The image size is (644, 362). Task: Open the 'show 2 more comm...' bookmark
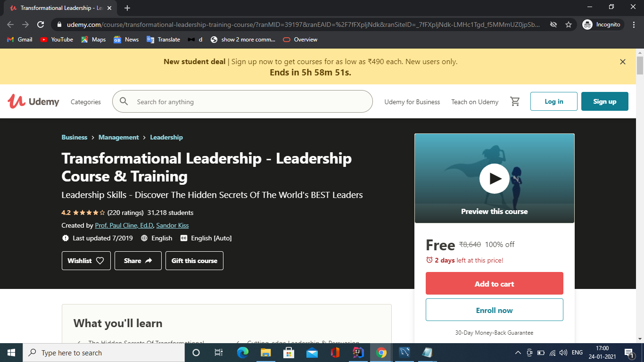pos(243,40)
